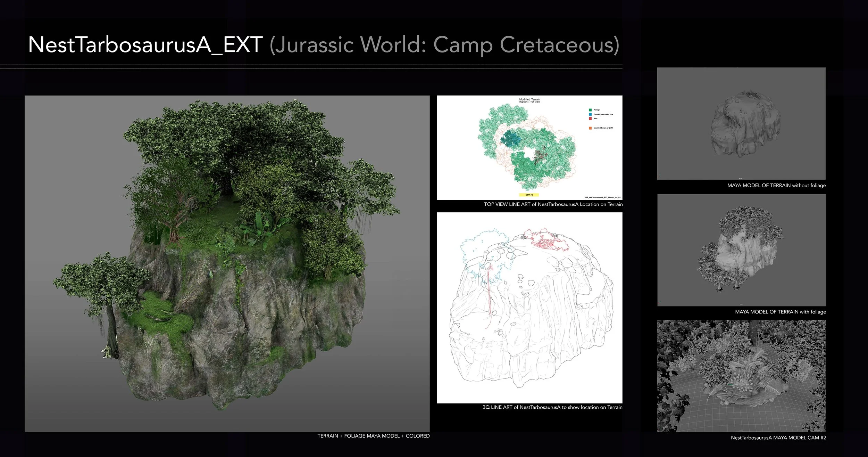Viewport: 868px width, 457px height.
Task: Click the NestTarbosaurusA_EXT title text
Action: coord(145,45)
